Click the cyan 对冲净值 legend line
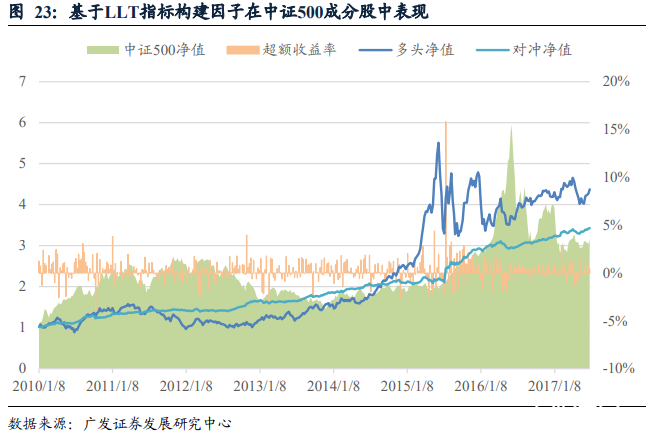647x434 pixels. pyautogui.click(x=492, y=50)
